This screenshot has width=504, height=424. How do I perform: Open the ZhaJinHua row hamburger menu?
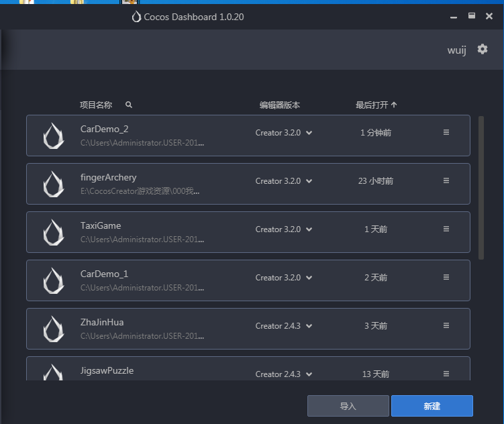click(446, 326)
